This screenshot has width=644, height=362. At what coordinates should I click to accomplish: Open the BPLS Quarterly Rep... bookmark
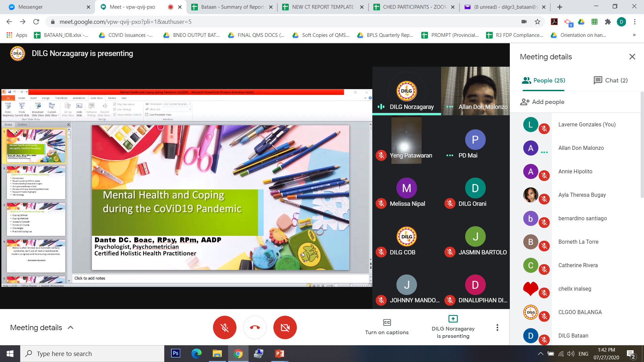point(385,35)
